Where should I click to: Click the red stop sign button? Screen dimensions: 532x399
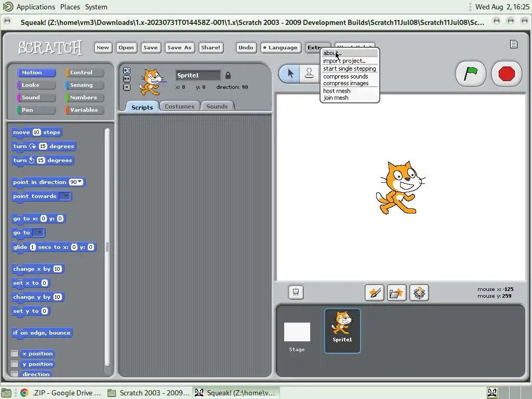tap(507, 74)
